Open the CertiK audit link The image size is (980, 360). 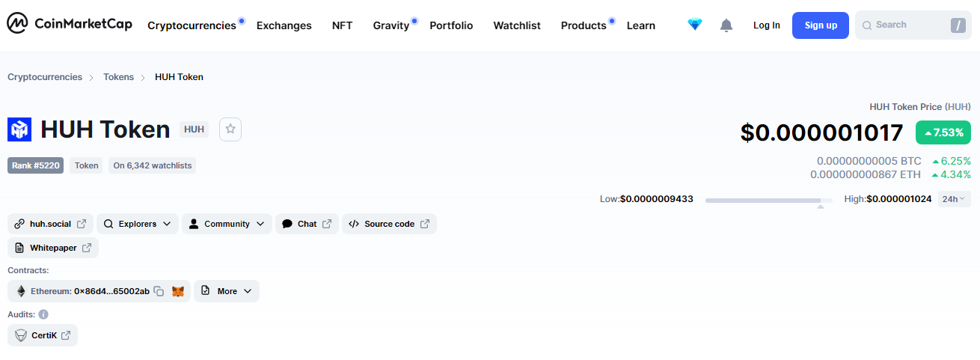(x=43, y=335)
